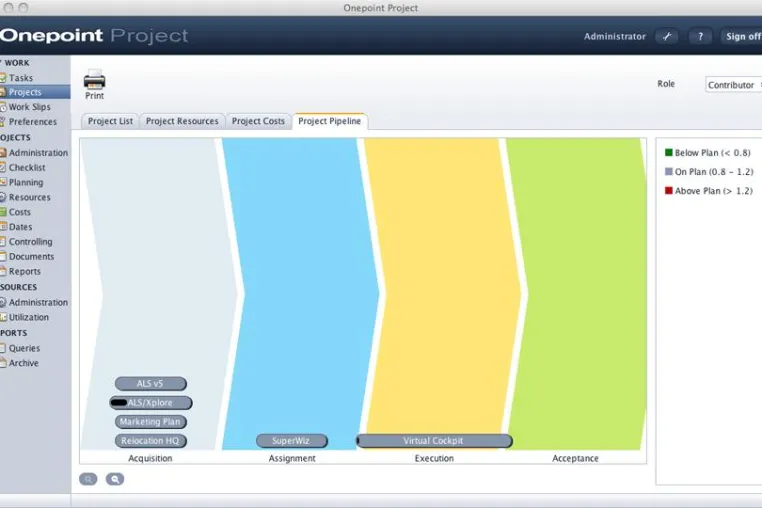Click the Onepoint Project logo

point(94,35)
